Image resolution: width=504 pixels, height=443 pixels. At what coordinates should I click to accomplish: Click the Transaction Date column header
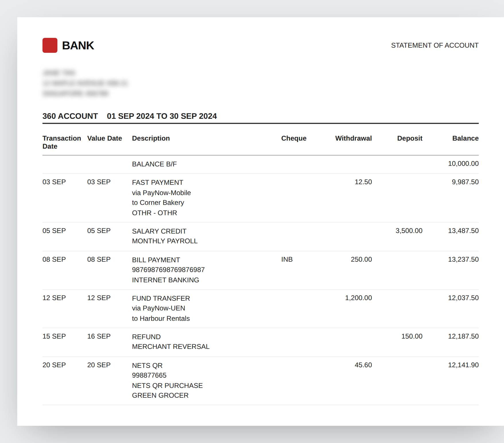pyautogui.click(x=62, y=142)
